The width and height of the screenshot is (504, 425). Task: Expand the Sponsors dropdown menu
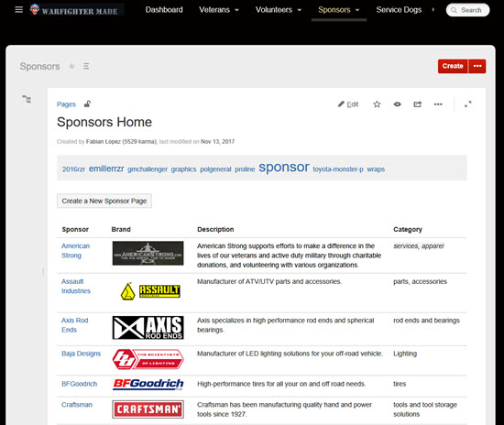[339, 10]
